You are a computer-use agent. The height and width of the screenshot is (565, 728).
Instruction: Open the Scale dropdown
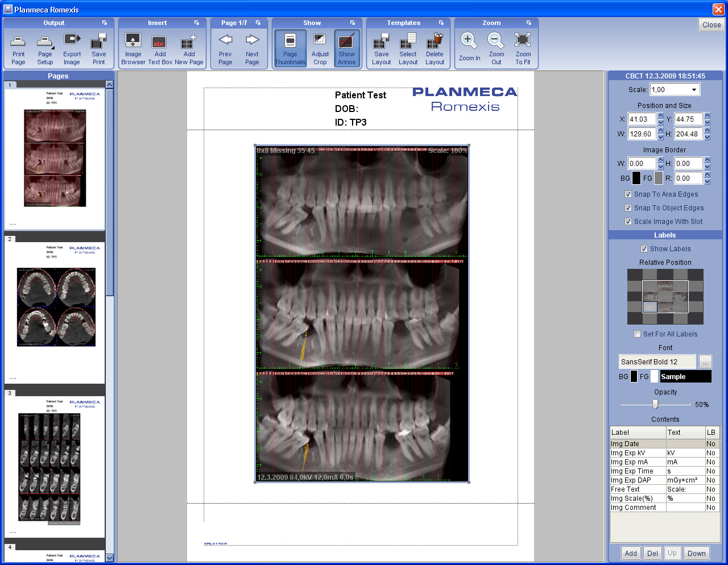(x=694, y=90)
